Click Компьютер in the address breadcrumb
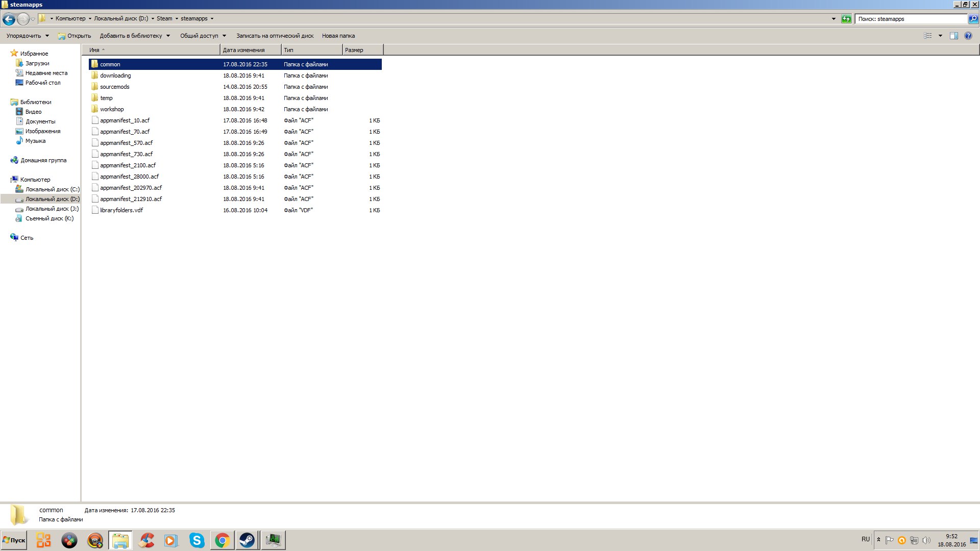This screenshot has width=980, height=551. pyautogui.click(x=70, y=19)
